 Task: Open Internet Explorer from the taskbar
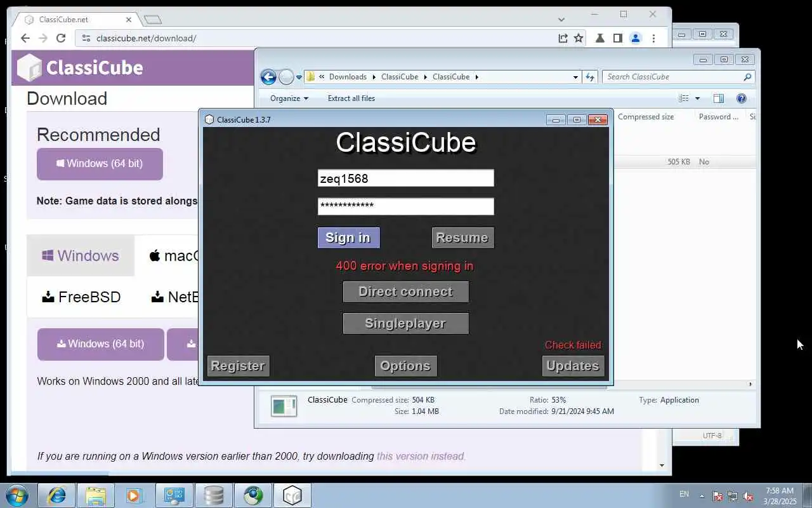(x=57, y=495)
